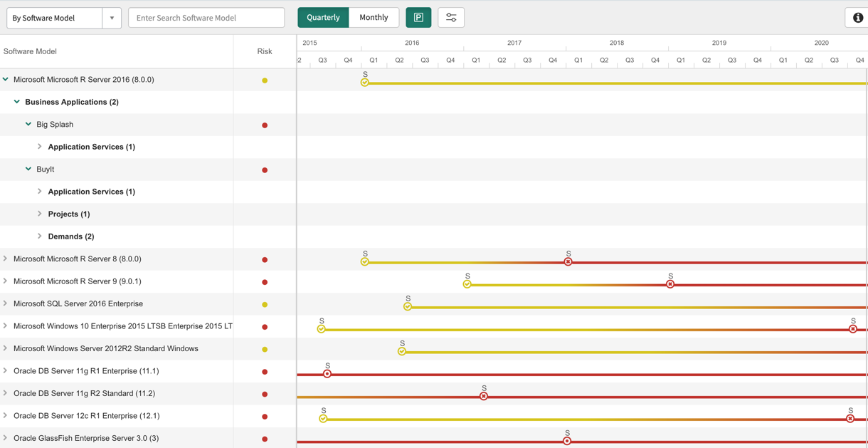Viewport: 868px width, 448px height.
Task: Expand Microsoft SQL Server 2016 Enterprise row
Action: click(6, 303)
